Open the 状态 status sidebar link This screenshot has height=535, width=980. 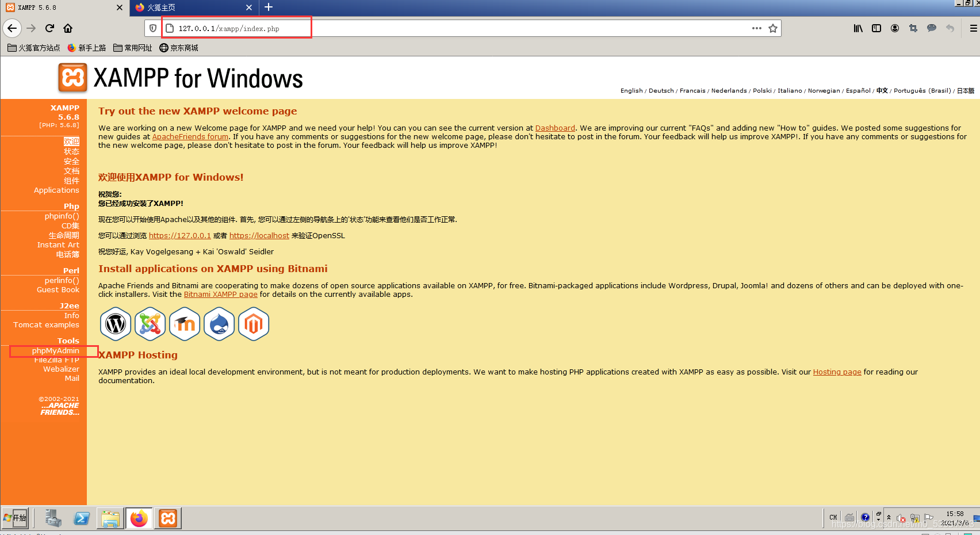coord(71,151)
